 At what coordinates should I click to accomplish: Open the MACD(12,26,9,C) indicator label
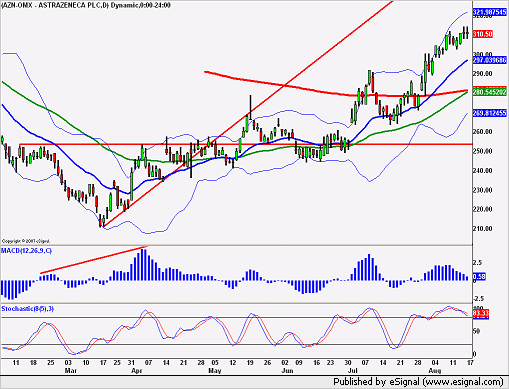[26, 251]
